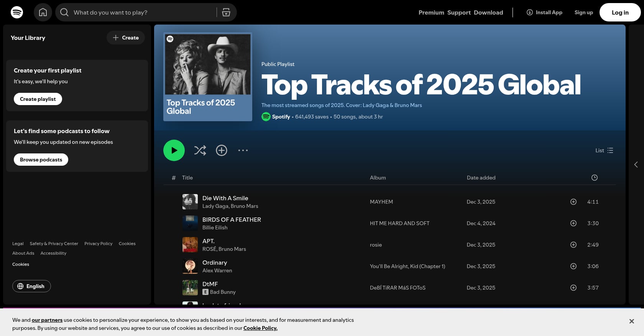Close the cookie banner

coord(632,321)
